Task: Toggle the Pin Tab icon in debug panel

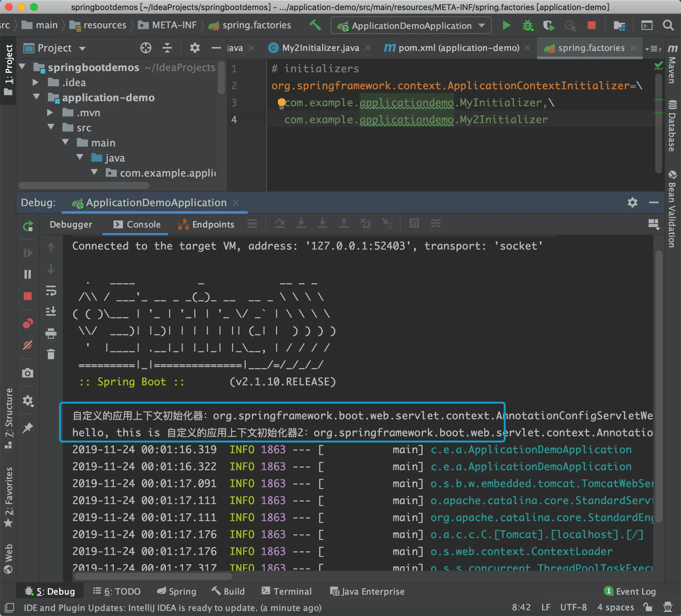Action: click(28, 427)
